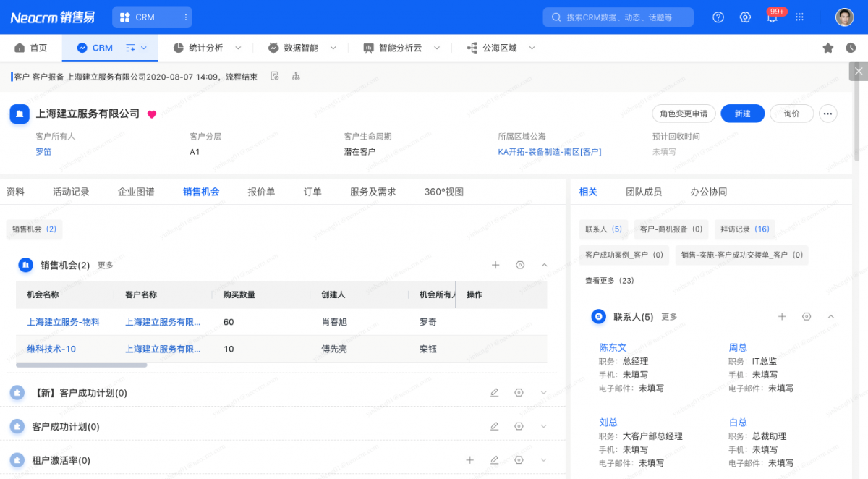Screen dimensions: 868x479
Task: Switch to the 报价单 tab
Action: [262, 191]
